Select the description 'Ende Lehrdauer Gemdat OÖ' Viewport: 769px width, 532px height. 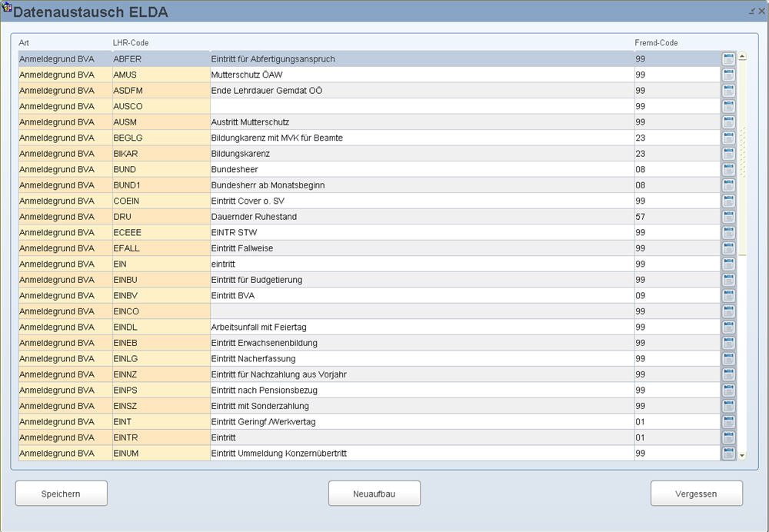421,90
